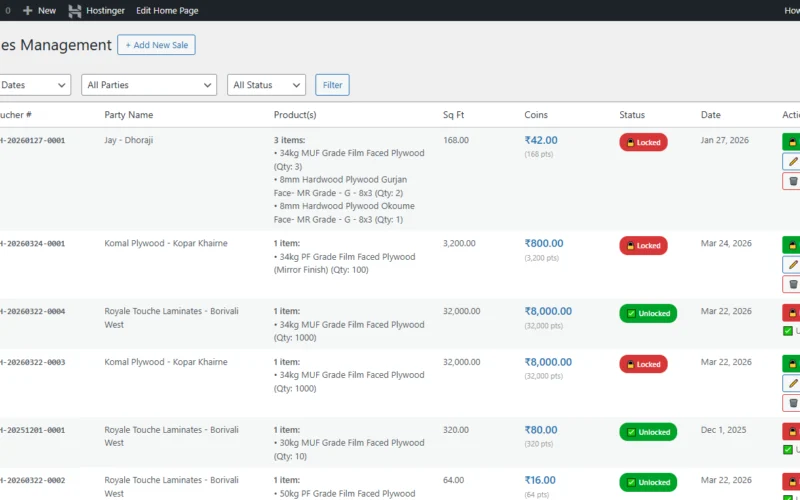
Task: Click trash icon for the Mar 24, 2026 sale
Action: 792,285
